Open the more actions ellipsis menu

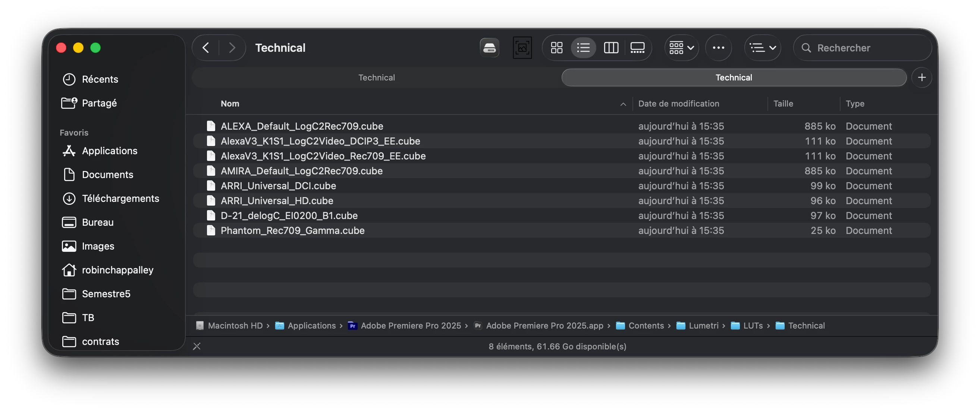click(x=718, y=48)
